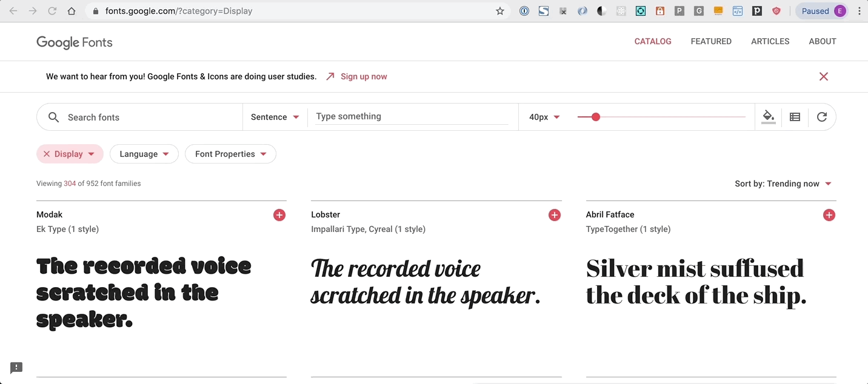Remove the Display category filter X

tap(46, 154)
